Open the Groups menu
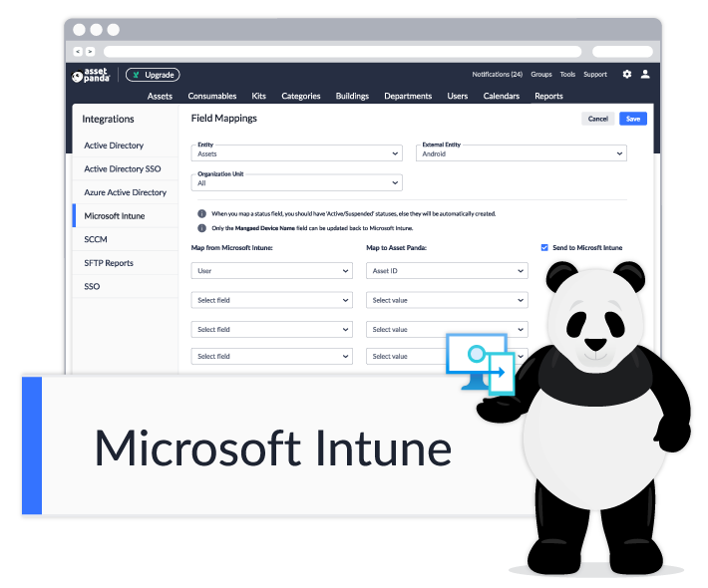This screenshot has height=588, width=708. click(541, 75)
